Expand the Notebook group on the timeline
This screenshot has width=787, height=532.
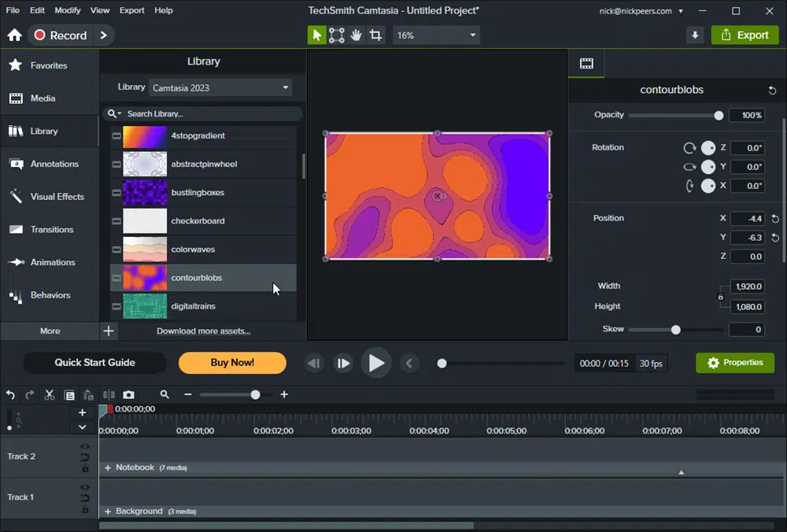click(107, 467)
